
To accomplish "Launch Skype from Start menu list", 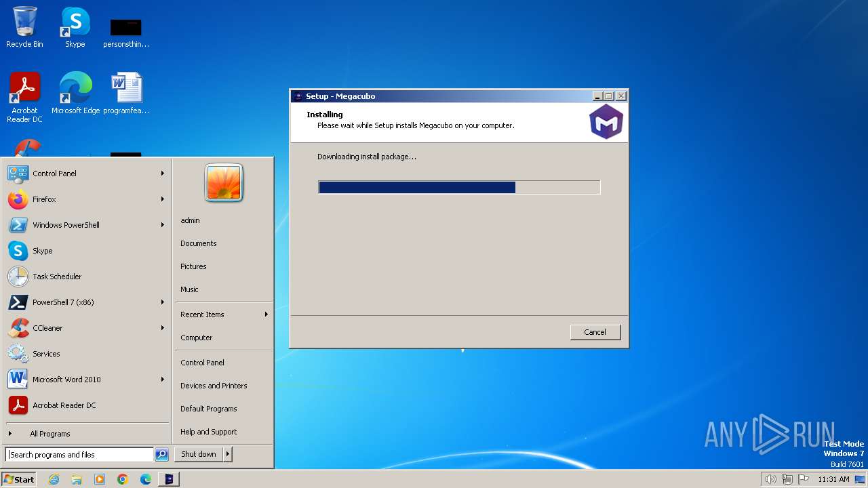I will pyautogui.click(x=87, y=251).
